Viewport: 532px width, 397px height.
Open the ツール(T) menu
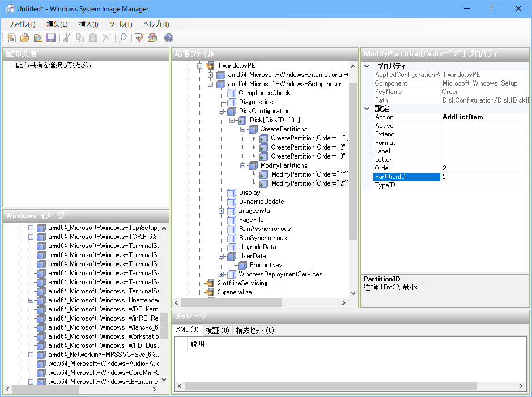pyautogui.click(x=121, y=24)
